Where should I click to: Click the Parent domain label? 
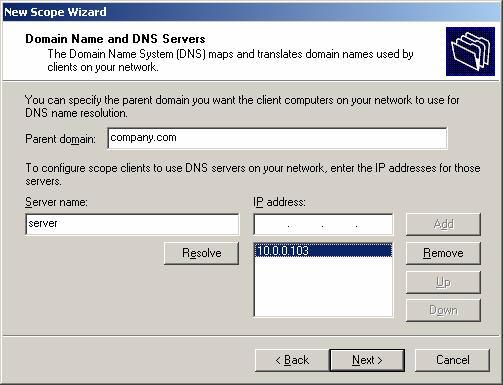coord(60,139)
